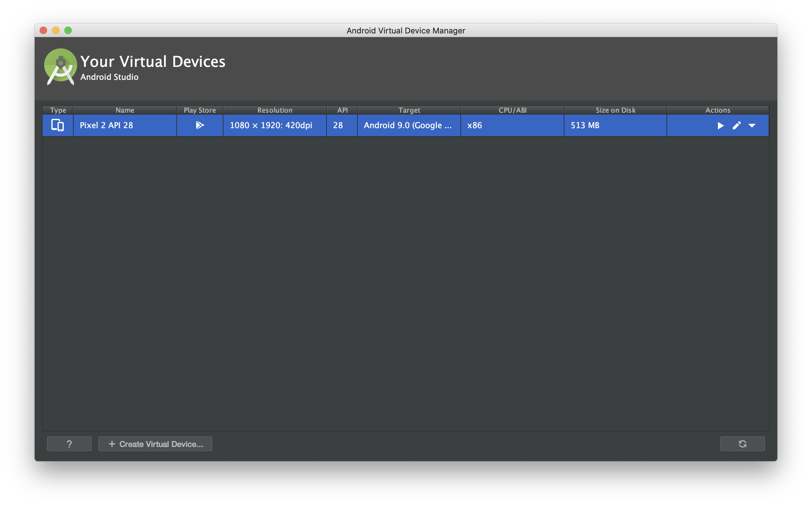Click the CPU/ABI column header
This screenshot has height=507, width=812.
(x=512, y=110)
